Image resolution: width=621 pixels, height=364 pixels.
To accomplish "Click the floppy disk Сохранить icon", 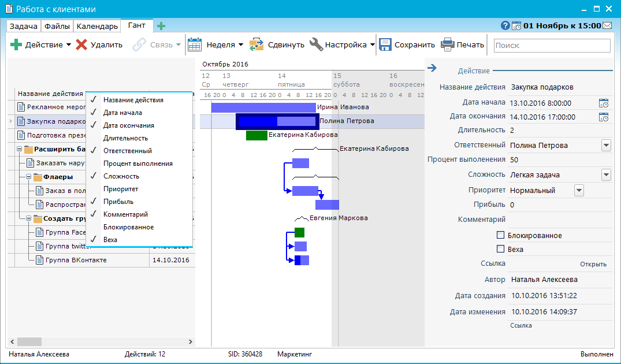I will pyautogui.click(x=385, y=44).
